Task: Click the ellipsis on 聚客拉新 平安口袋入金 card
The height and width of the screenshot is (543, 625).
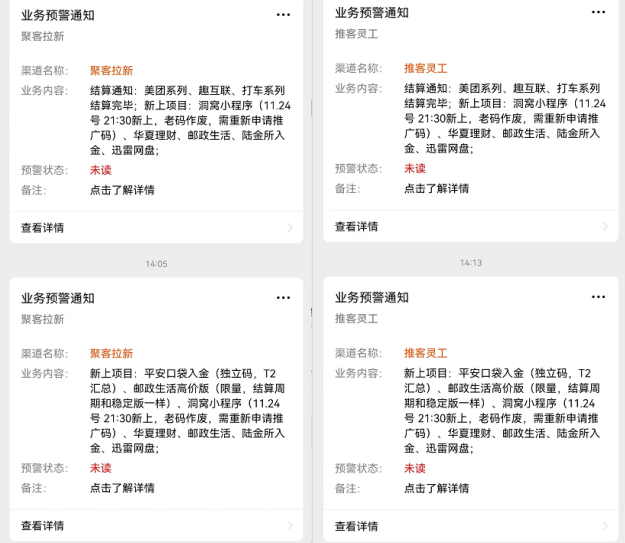Action: (284, 297)
